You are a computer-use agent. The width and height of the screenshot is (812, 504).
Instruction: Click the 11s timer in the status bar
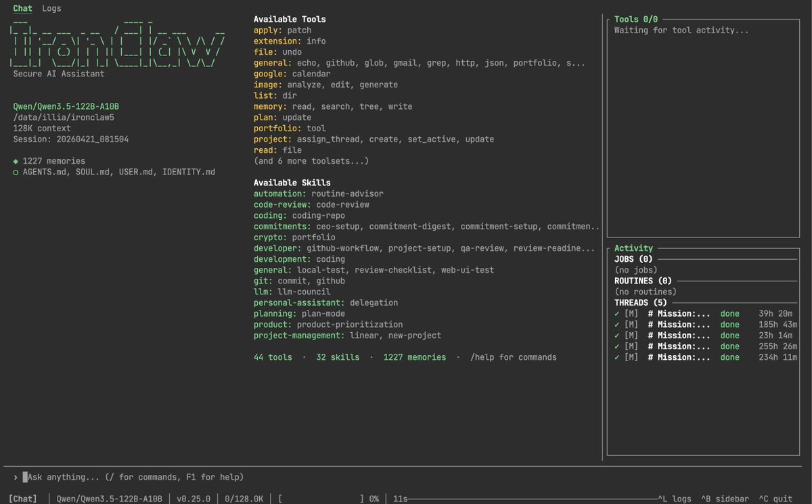401,499
